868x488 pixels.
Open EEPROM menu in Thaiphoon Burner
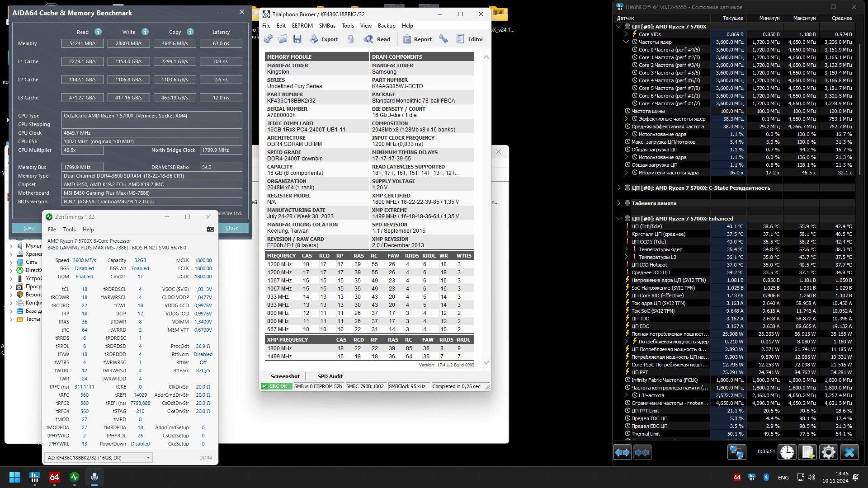pos(302,26)
